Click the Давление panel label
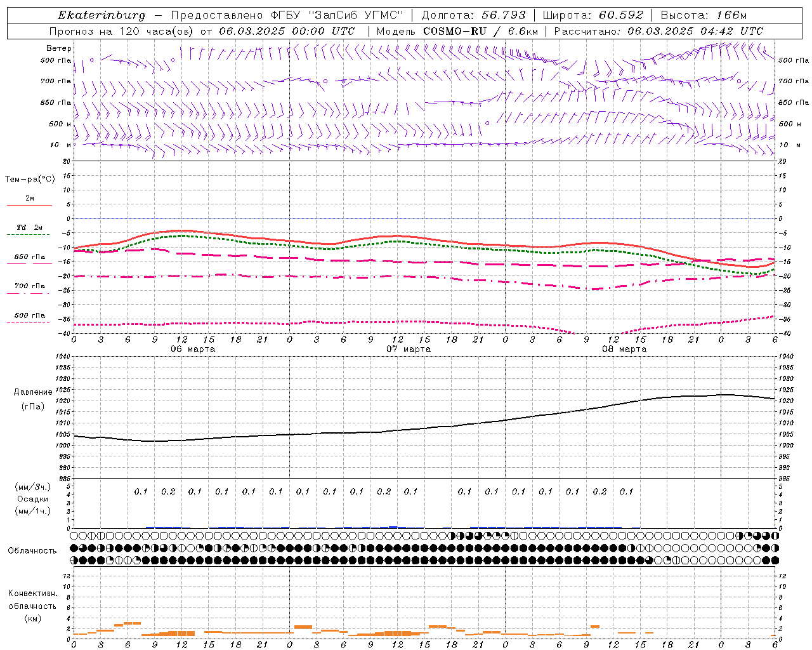Screen dimensions: 812x650 tap(33, 392)
